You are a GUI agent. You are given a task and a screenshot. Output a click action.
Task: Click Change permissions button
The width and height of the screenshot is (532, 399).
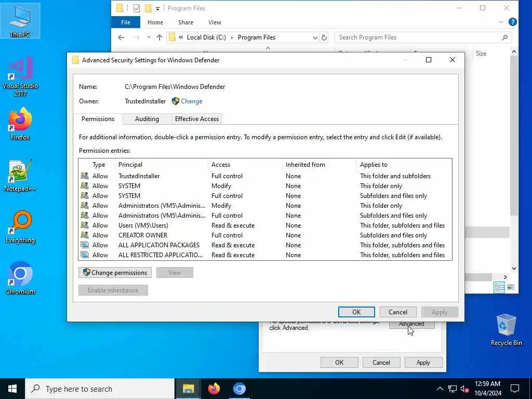(115, 273)
